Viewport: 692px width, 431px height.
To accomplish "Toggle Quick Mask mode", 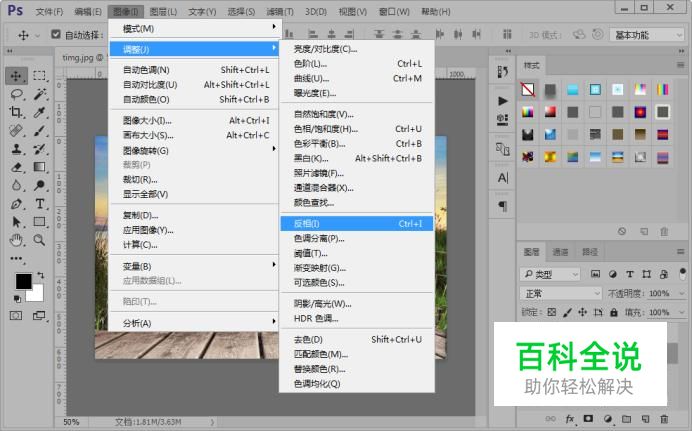I will [x=16, y=315].
